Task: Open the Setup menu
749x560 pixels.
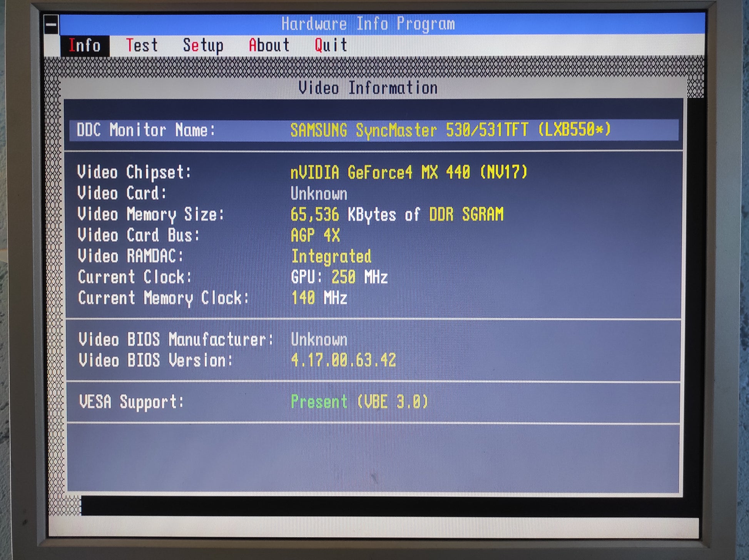Action: click(203, 46)
